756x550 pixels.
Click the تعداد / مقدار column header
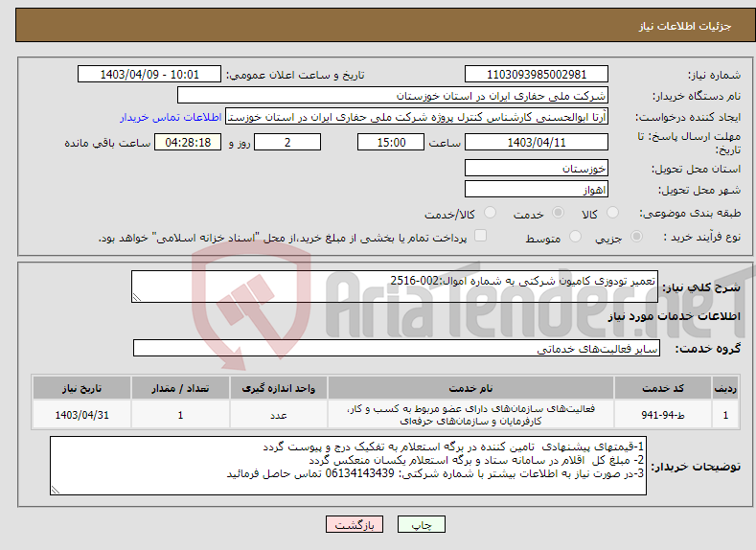pos(180,388)
